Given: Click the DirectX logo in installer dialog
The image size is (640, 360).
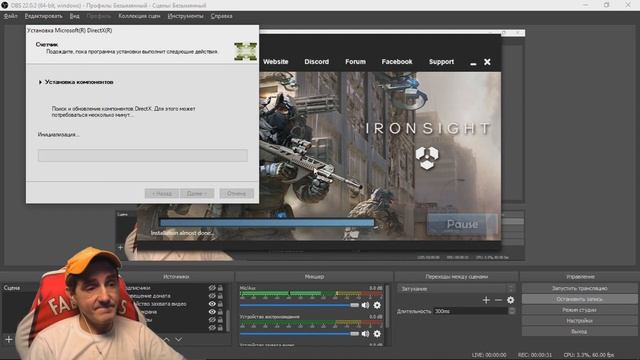Looking at the screenshot, I should (245, 51).
